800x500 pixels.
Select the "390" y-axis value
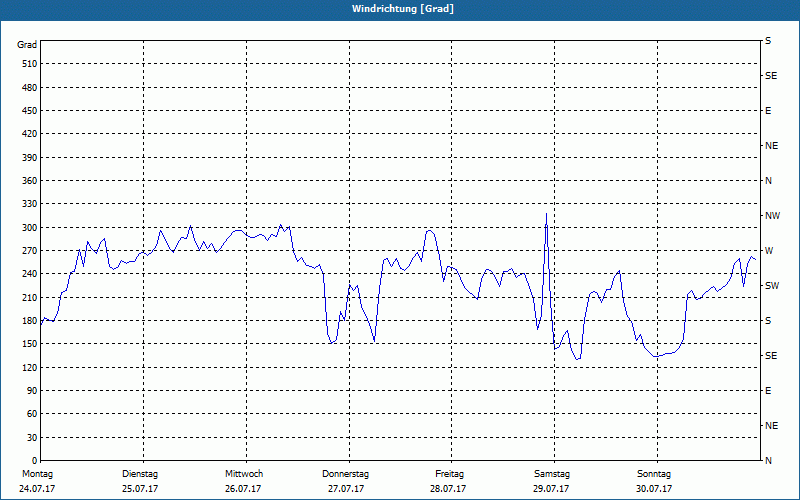(30, 158)
